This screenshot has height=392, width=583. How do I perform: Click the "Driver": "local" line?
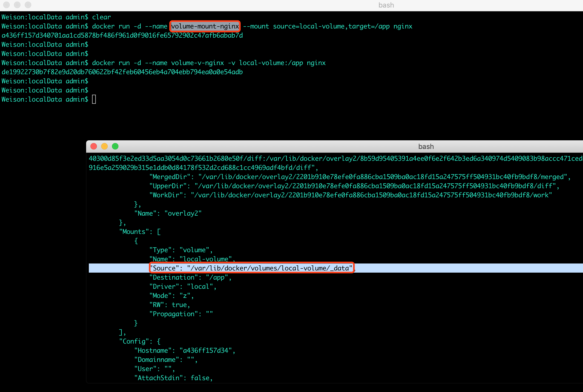(x=183, y=287)
